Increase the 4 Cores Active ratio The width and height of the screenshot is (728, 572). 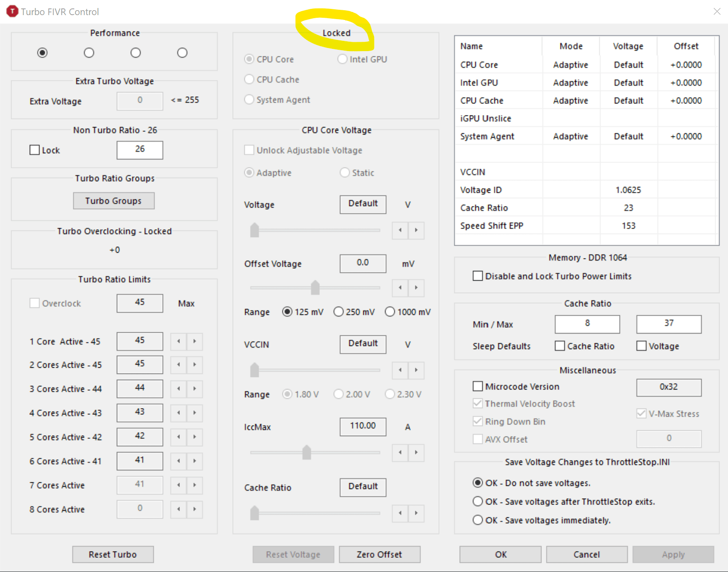[195, 413]
